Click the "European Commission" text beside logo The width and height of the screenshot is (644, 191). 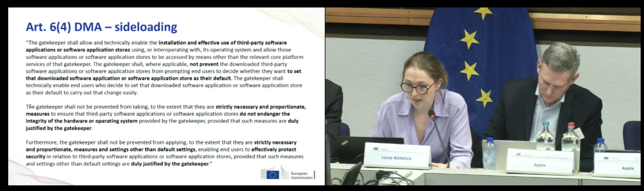301,175
